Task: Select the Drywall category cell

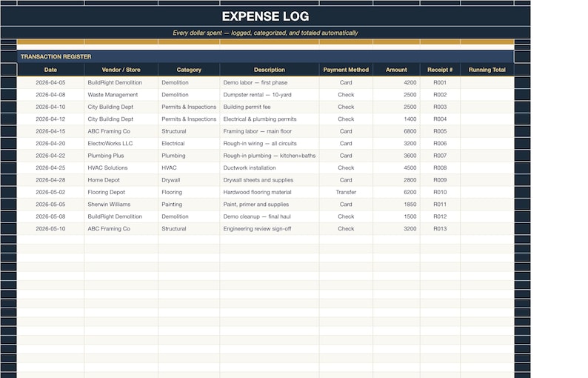Action: click(x=189, y=180)
